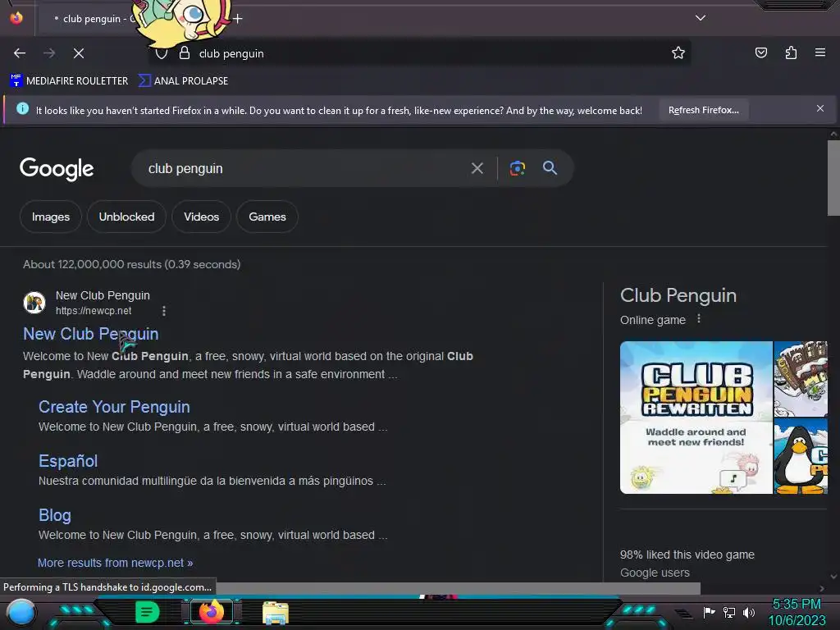Click the notification info icon
The height and width of the screenshot is (630, 840).
(22, 109)
